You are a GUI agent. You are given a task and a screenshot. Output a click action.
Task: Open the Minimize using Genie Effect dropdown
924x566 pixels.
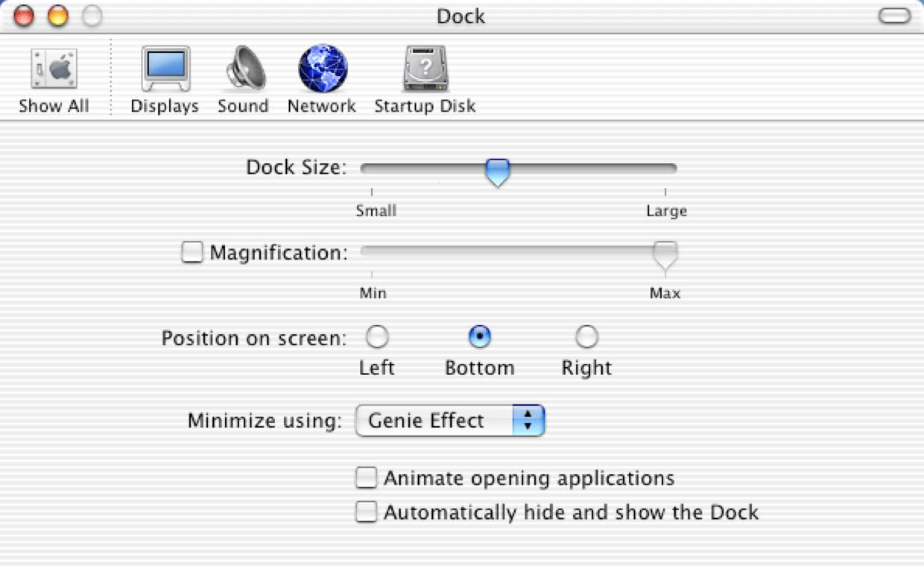451,421
